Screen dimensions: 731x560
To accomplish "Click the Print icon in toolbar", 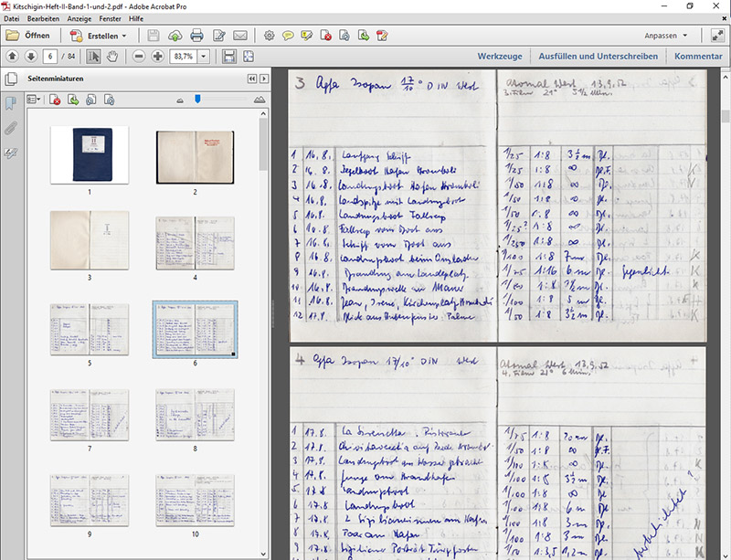I will 196,36.
